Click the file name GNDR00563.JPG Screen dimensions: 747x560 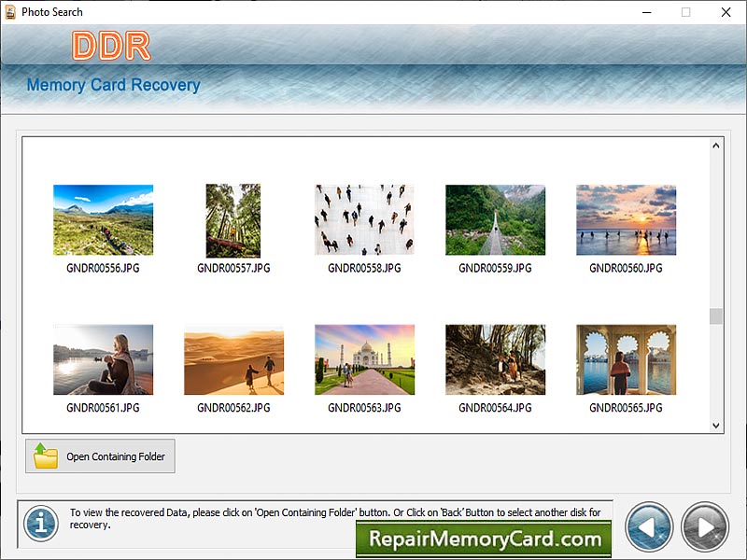click(x=364, y=408)
